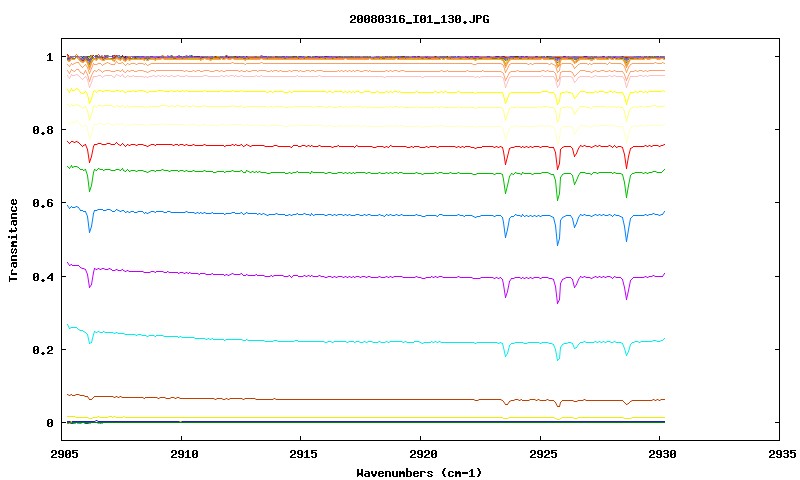Image resolution: width=800 pixels, height=480 pixels.
Task: Click the x-axis tick label 2930
Action: 662,454
